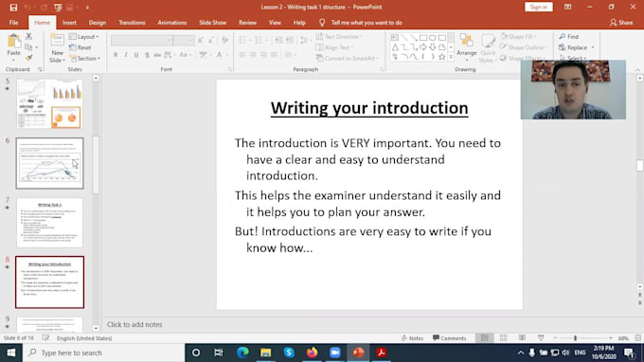The width and height of the screenshot is (644, 362).
Task: Click into Click to add notes area
Action: coord(134,324)
